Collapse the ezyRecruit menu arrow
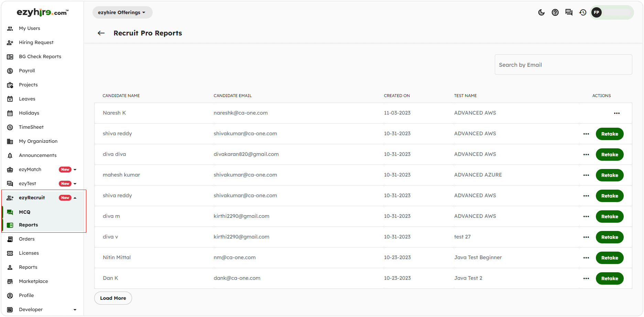 pos(75,198)
